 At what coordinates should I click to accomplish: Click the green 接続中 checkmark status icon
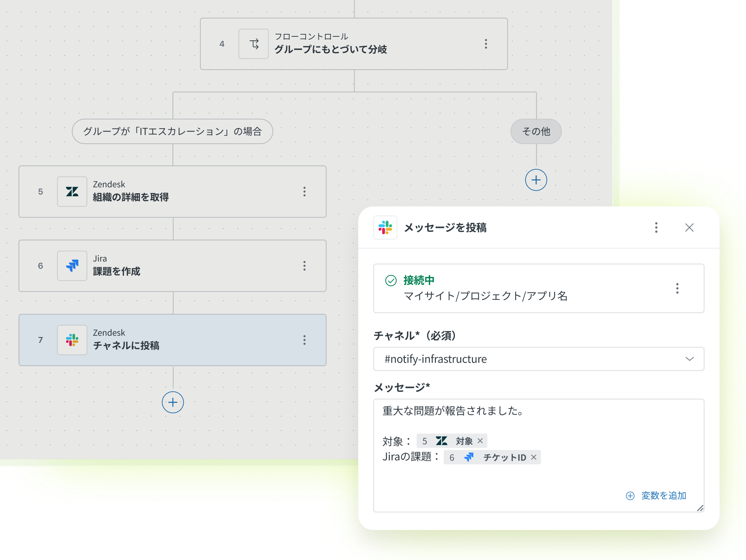tap(391, 281)
